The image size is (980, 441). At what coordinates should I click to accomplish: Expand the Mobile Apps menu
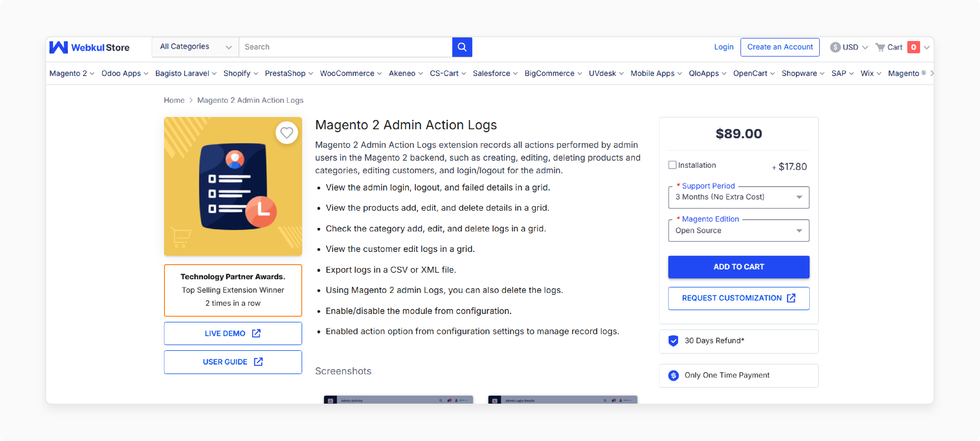pyautogui.click(x=656, y=73)
